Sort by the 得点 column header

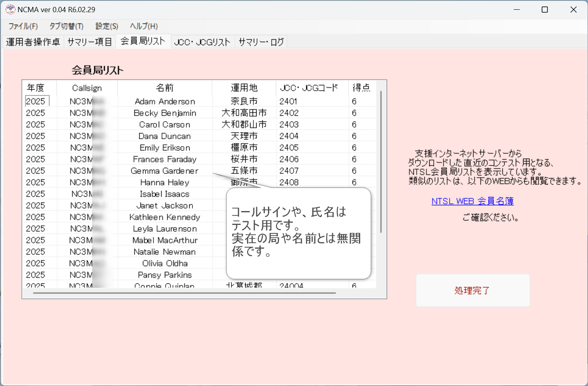361,88
